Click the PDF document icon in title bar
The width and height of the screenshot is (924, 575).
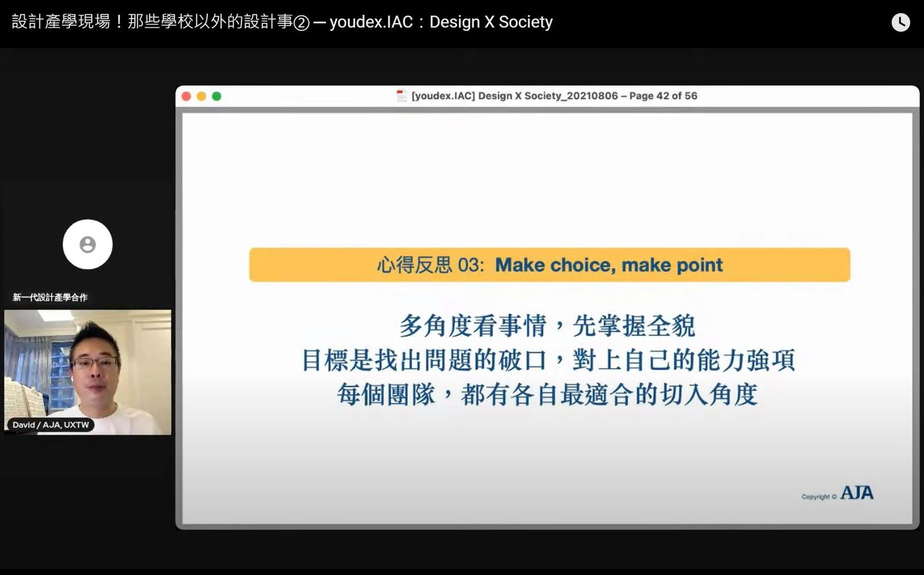point(402,96)
